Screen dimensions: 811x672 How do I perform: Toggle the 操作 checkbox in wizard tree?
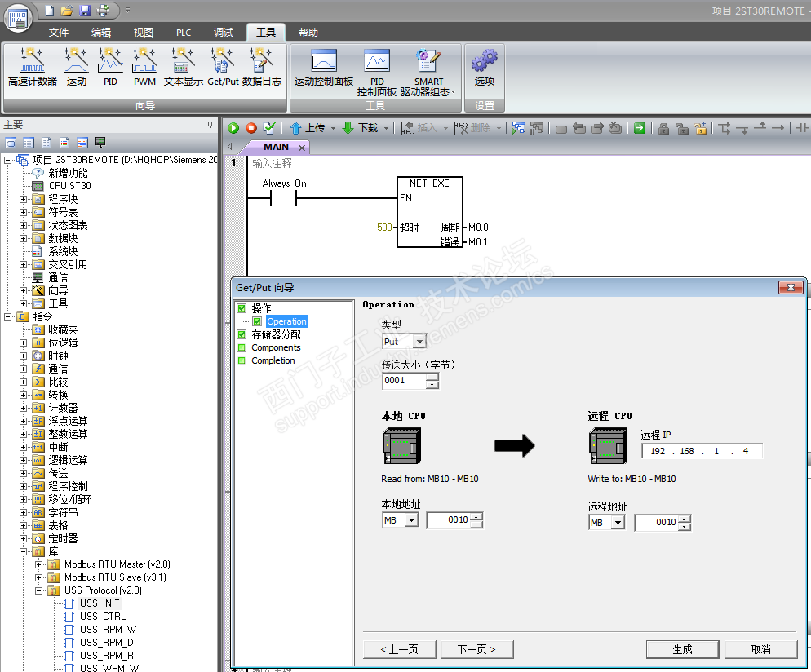(242, 308)
